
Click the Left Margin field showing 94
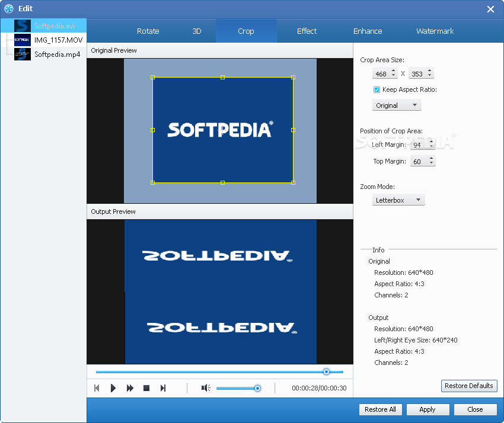pyautogui.click(x=419, y=145)
